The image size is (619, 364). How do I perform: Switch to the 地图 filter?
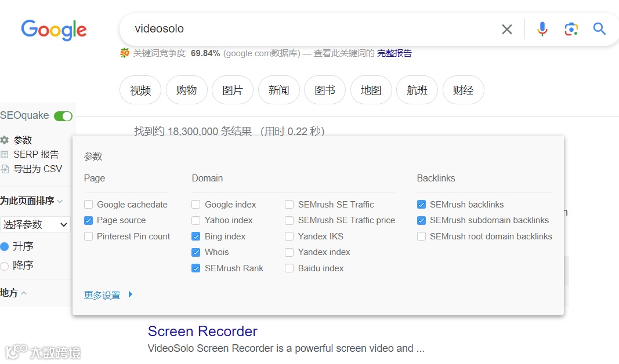coord(371,90)
